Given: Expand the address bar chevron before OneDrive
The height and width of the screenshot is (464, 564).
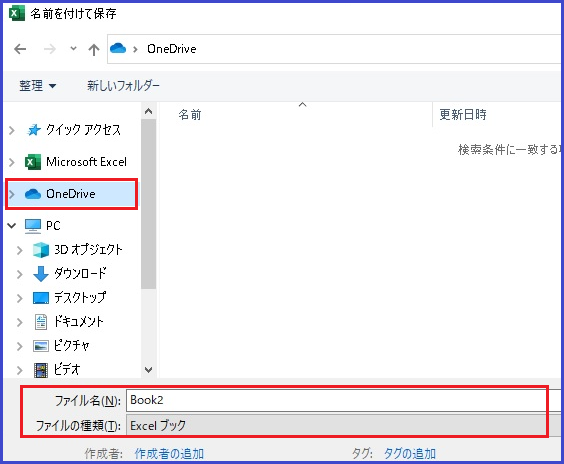Looking at the screenshot, I should click(x=135, y=49).
